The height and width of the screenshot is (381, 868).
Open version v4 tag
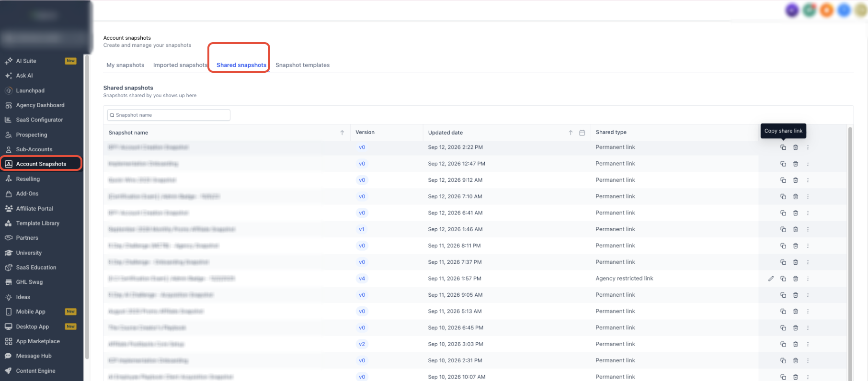[x=362, y=279]
